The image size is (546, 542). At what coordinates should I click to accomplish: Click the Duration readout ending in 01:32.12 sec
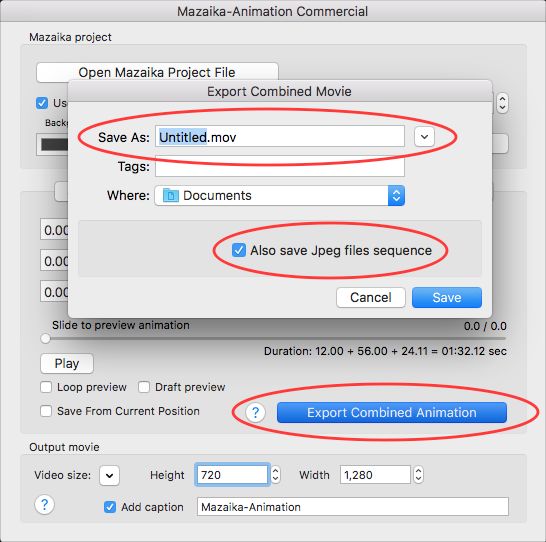385,351
